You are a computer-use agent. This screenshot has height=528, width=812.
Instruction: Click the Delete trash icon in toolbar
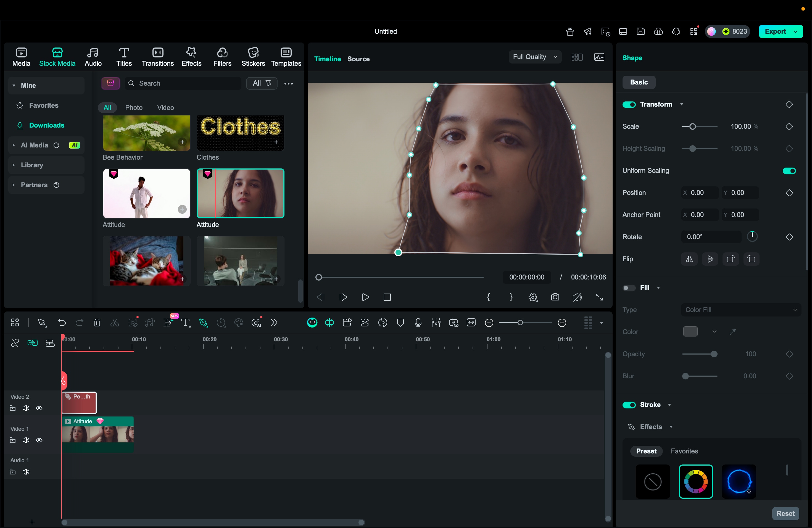tap(97, 323)
